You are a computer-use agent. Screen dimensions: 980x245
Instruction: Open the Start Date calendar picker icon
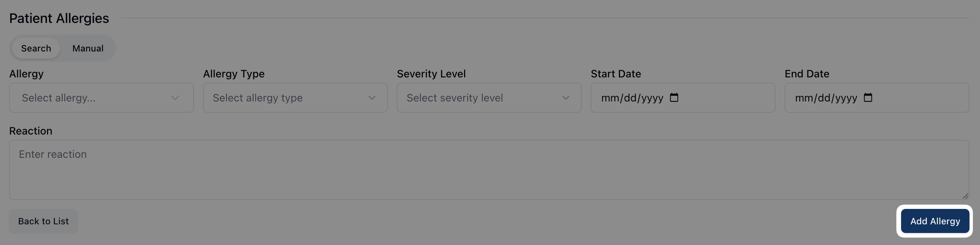[674, 98]
